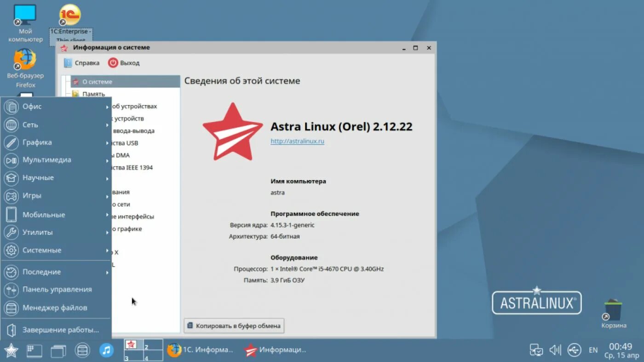The height and width of the screenshot is (362, 644).
Task: Switch to workspace 2 in the pager
Action: point(153,344)
